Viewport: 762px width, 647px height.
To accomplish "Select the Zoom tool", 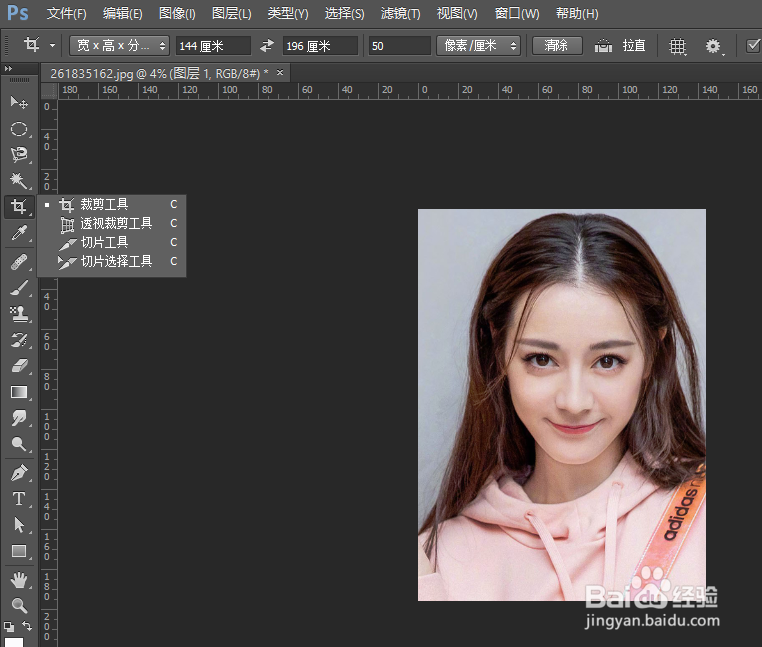I will point(19,605).
